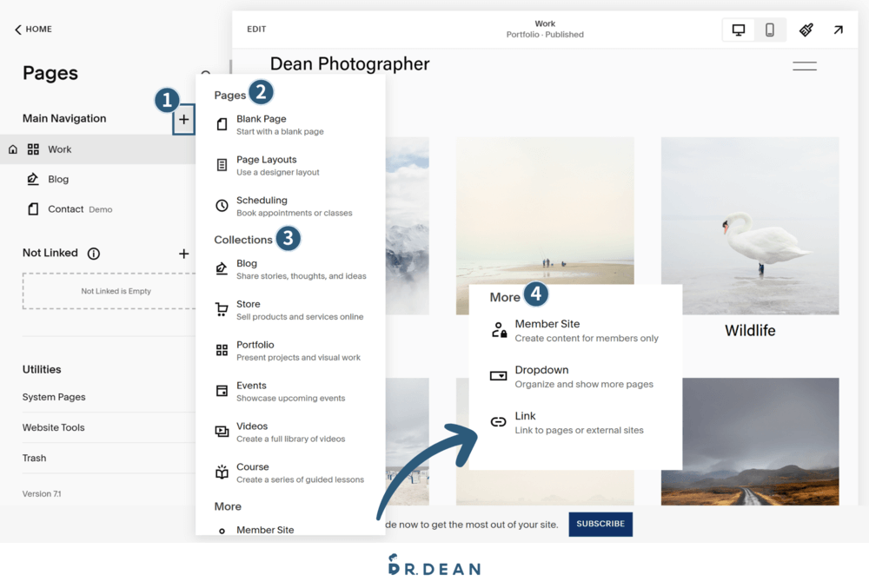Click Edit in the preview header
This screenshot has height=588, width=869.
coord(256,30)
